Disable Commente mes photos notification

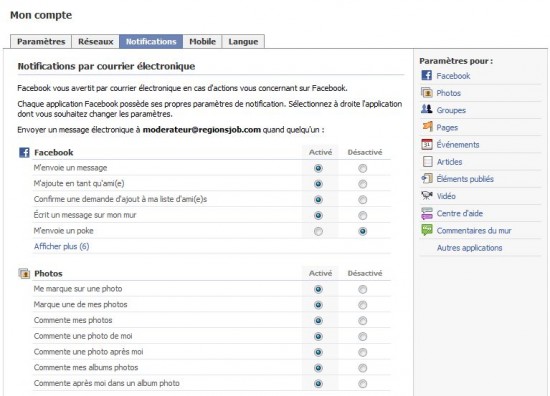pyautogui.click(x=363, y=321)
